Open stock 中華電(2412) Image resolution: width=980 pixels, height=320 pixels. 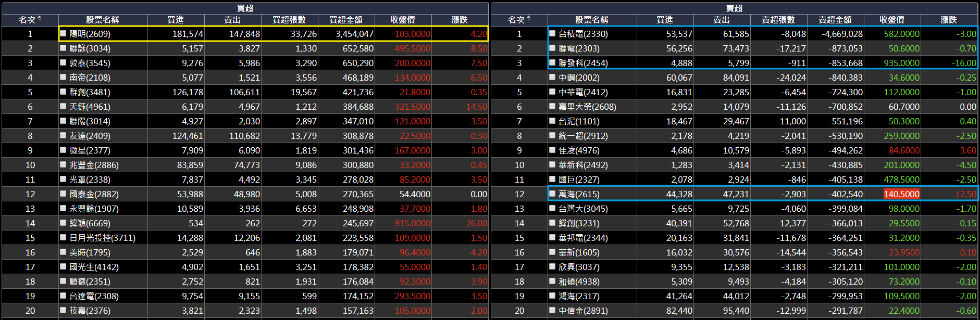click(x=583, y=92)
